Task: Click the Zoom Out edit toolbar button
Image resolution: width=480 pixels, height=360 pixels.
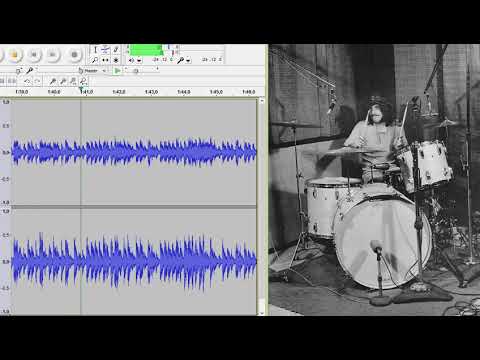Action: [63, 81]
